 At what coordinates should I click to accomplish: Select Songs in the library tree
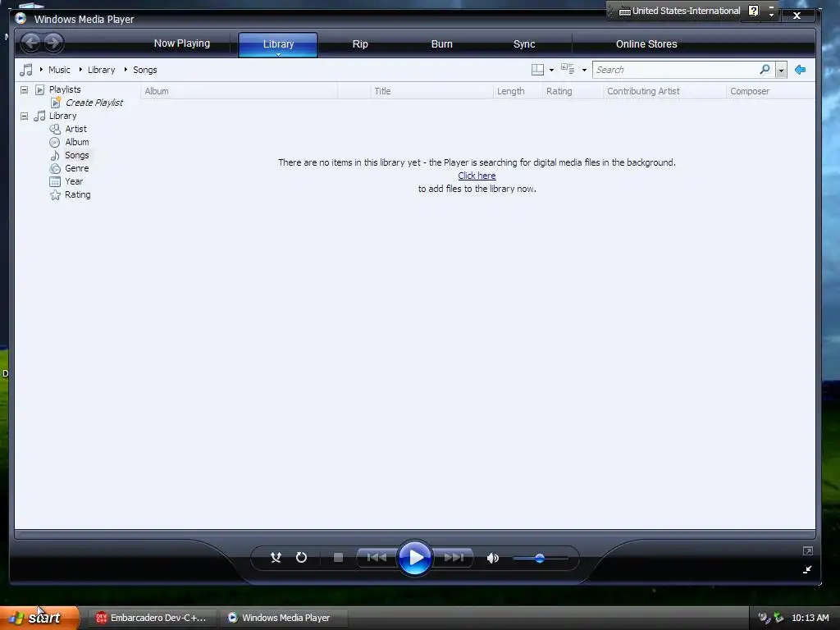click(x=76, y=155)
